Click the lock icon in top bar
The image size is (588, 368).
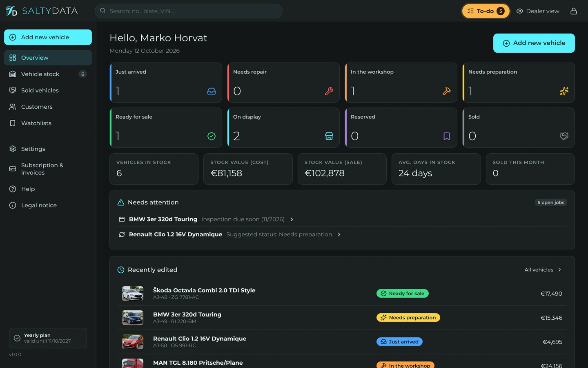point(574,11)
